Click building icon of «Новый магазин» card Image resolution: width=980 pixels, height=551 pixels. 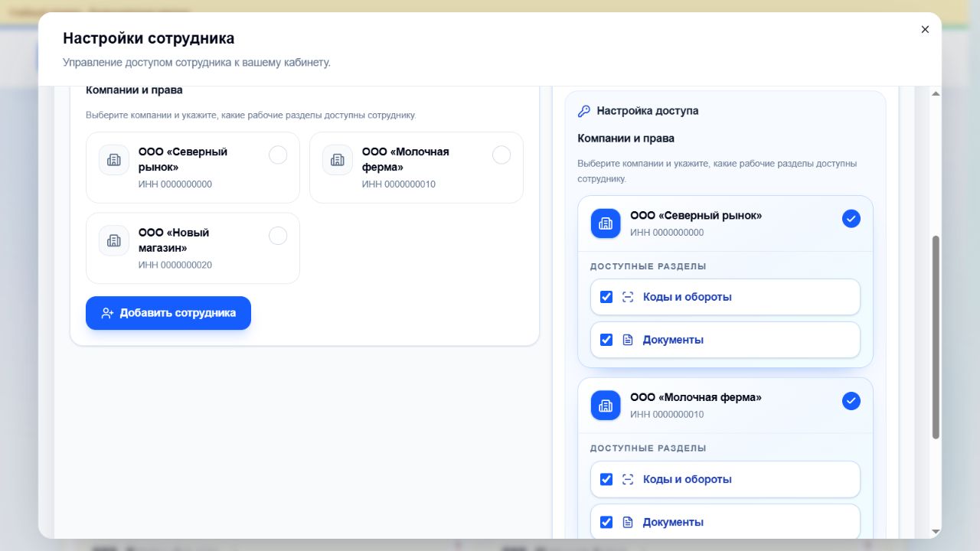pyautogui.click(x=114, y=240)
